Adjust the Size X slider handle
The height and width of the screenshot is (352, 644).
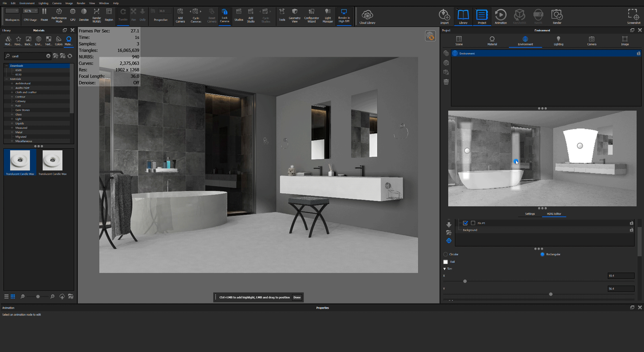click(465, 281)
